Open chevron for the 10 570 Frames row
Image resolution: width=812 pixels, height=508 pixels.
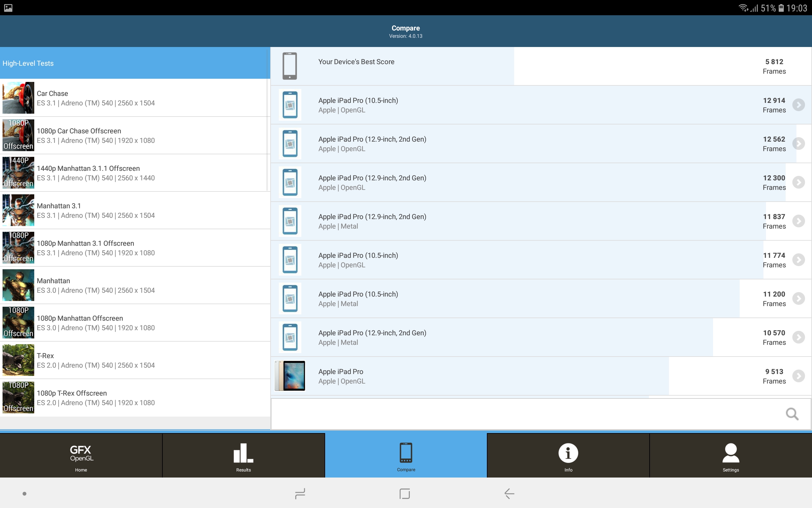799,337
